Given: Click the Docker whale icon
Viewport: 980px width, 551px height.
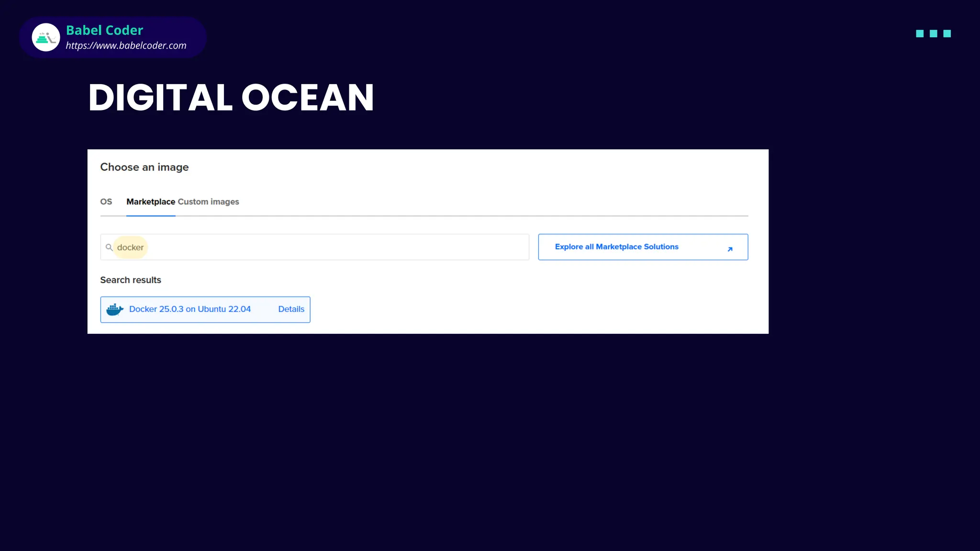Looking at the screenshot, I should 115,309.
